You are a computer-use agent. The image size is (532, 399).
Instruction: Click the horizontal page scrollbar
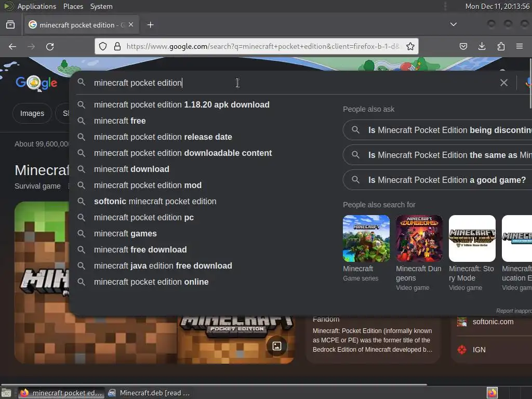(214, 384)
